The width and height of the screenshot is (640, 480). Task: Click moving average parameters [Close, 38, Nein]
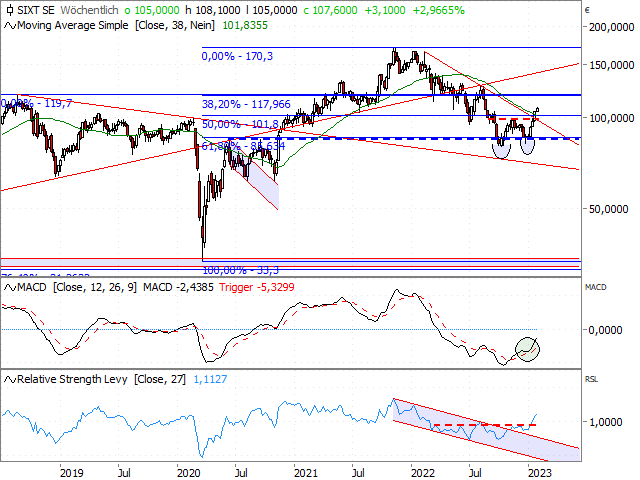(x=175, y=25)
